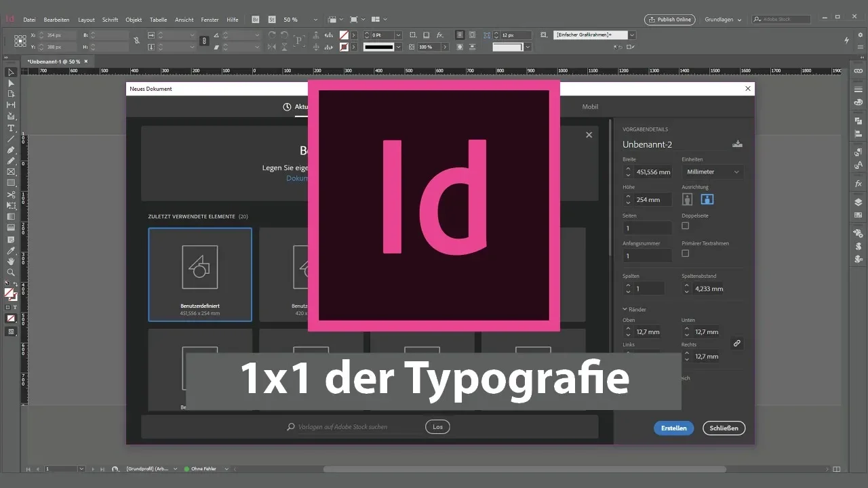Select the Eyedropper tool
The width and height of the screenshot is (868, 488).
(11, 250)
